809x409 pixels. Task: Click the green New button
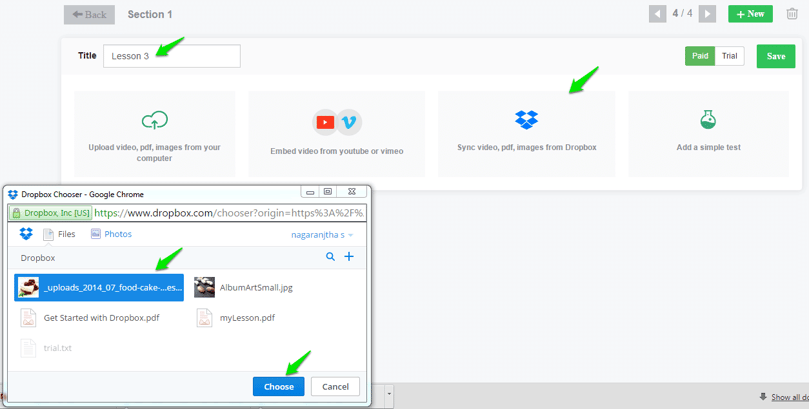[750, 14]
